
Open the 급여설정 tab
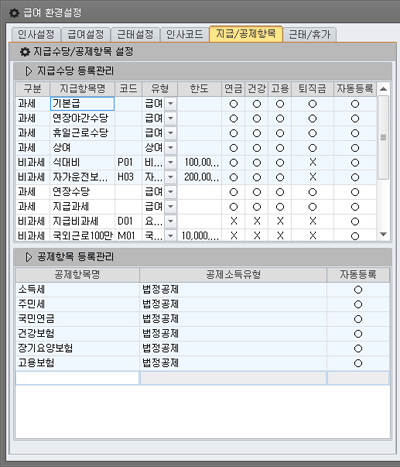[x=86, y=34]
